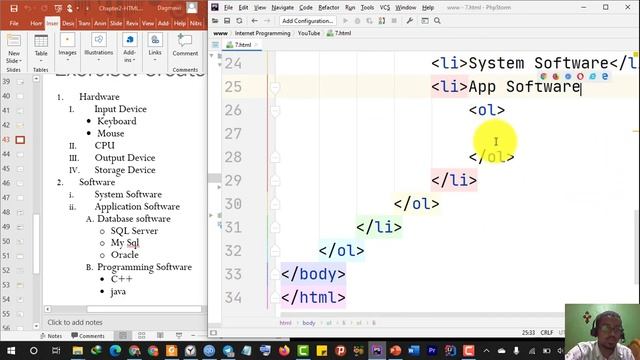Switch to PowerPoint Design tab
This screenshot has height=360, width=640.
coord(68,23)
